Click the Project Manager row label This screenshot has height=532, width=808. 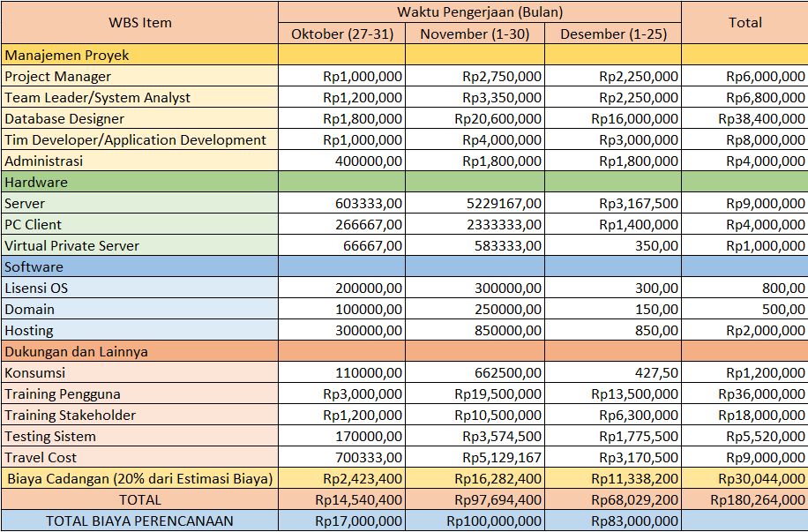pyautogui.click(x=139, y=76)
